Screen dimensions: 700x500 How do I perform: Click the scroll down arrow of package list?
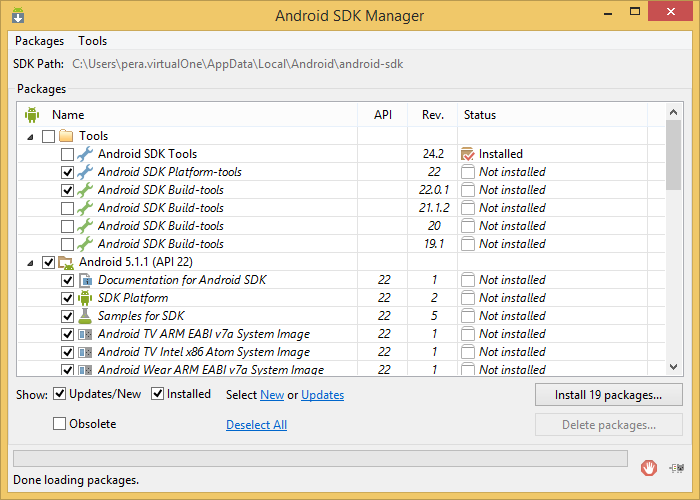673,367
